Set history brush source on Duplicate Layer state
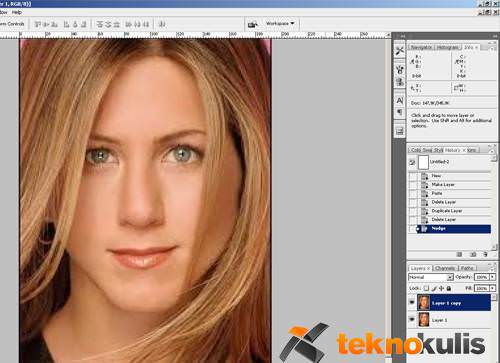This screenshot has width=500, height=363. [x=413, y=211]
